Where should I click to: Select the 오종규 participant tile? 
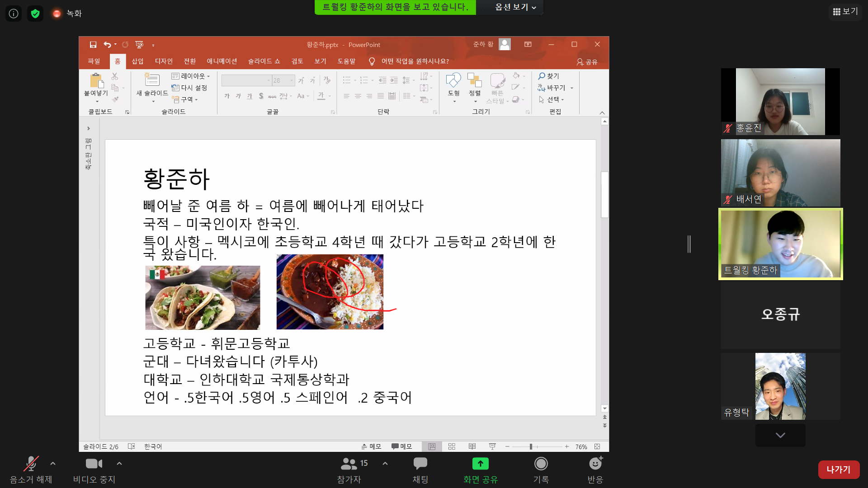click(780, 314)
